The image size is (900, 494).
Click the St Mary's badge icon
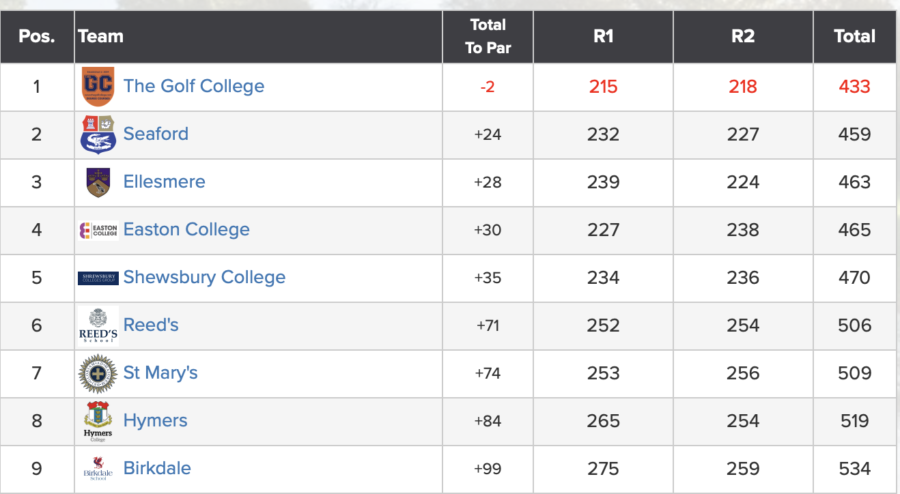pos(98,373)
